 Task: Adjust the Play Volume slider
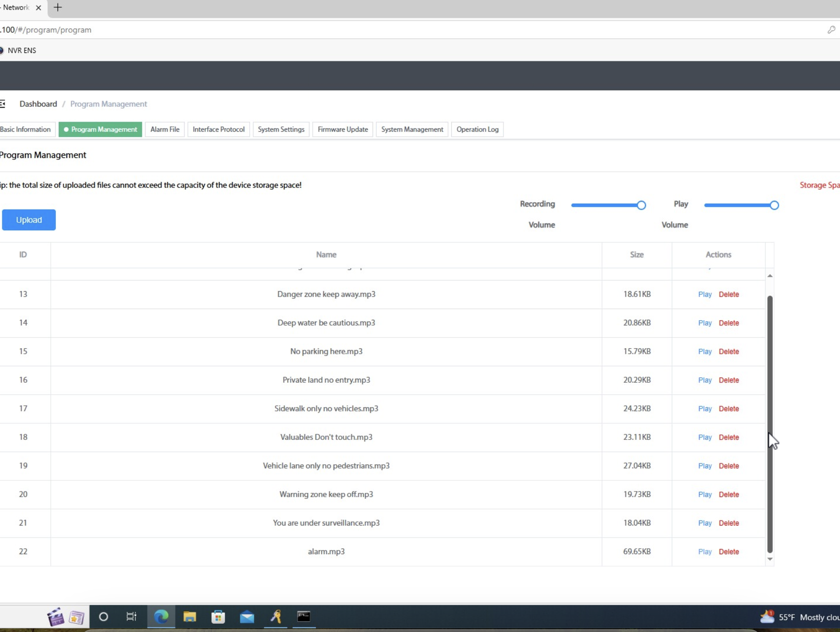pyautogui.click(x=741, y=205)
